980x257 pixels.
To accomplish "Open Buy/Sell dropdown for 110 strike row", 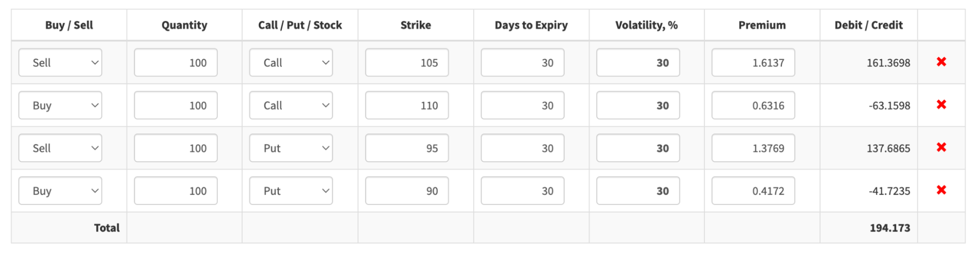I will pyautogui.click(x=60, y=105).
